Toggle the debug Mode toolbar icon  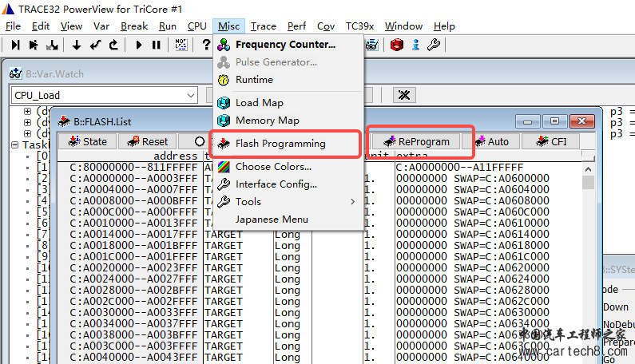pyautogui.click(x=181, y=45)
